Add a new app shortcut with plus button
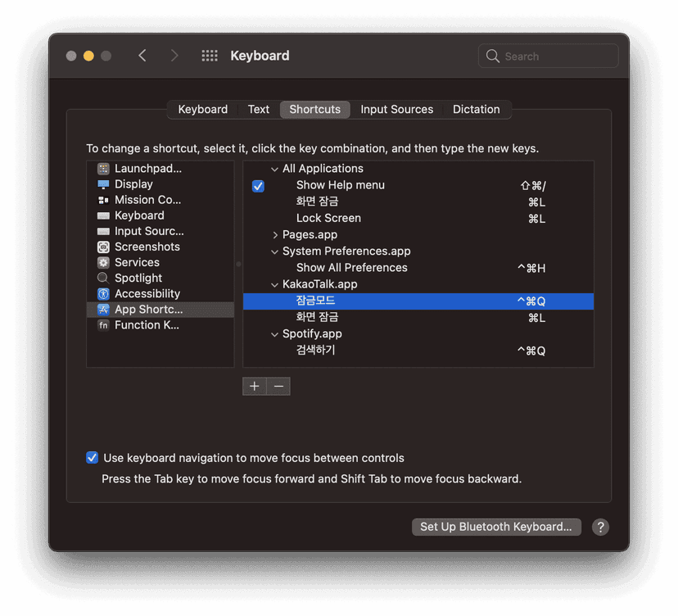This screenshot has height=616, width=678. point(254,385)
